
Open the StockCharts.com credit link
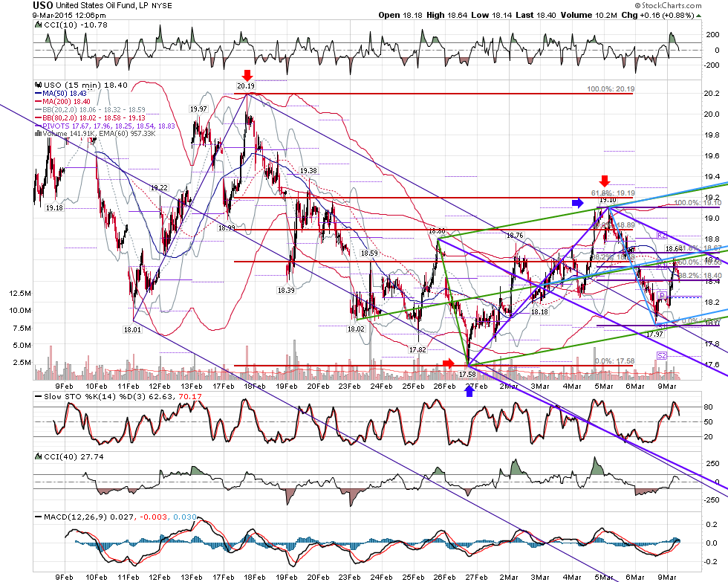click(x=668, y=5)
